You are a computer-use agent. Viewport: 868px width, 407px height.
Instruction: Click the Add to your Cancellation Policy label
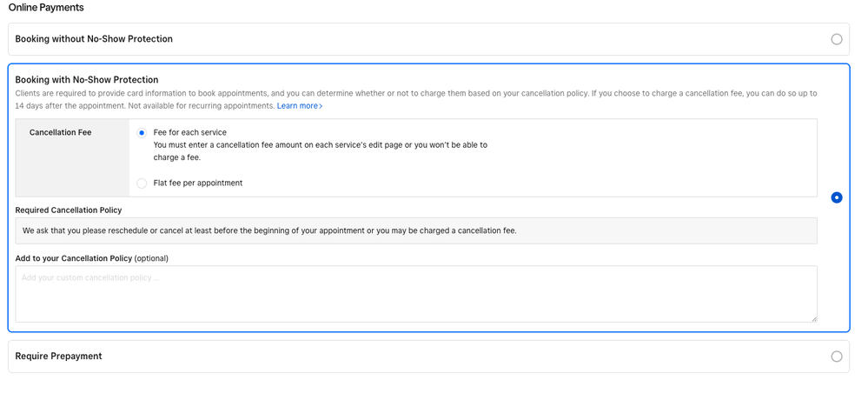(x=91, y=258)
